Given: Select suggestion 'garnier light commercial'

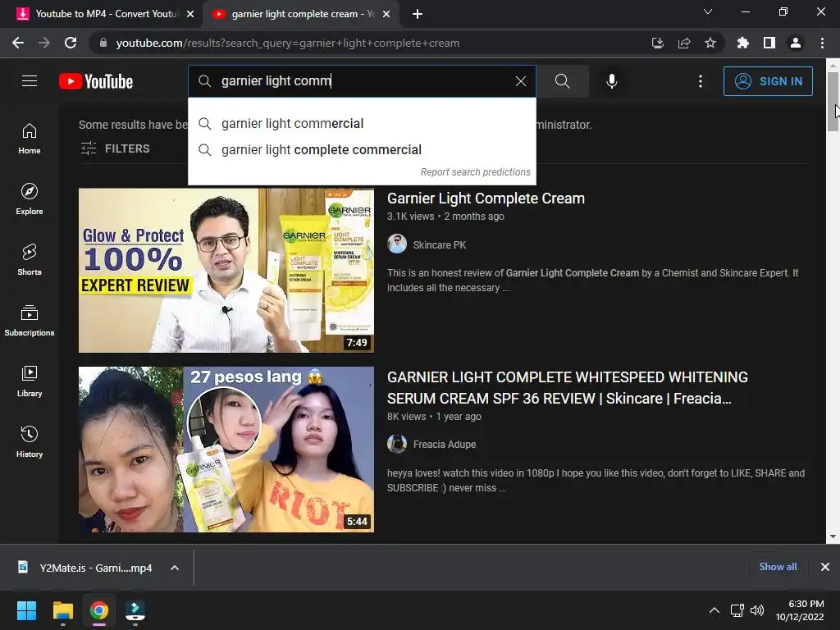Looking at the screenshot, I should [362, 124].
